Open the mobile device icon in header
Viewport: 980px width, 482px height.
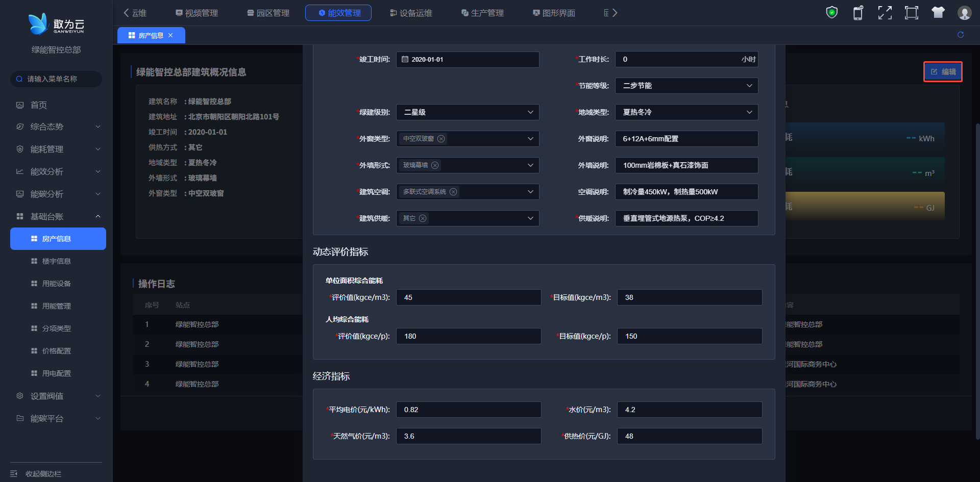[858, 13]
